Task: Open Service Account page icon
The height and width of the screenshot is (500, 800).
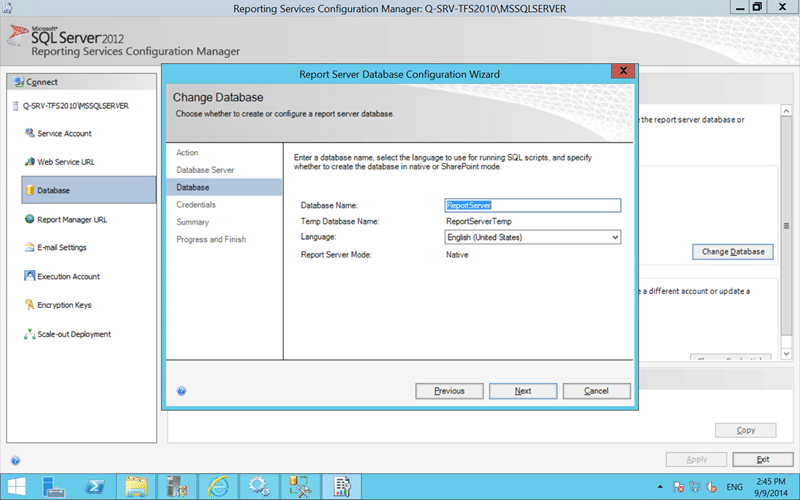Action: point(30,133)
